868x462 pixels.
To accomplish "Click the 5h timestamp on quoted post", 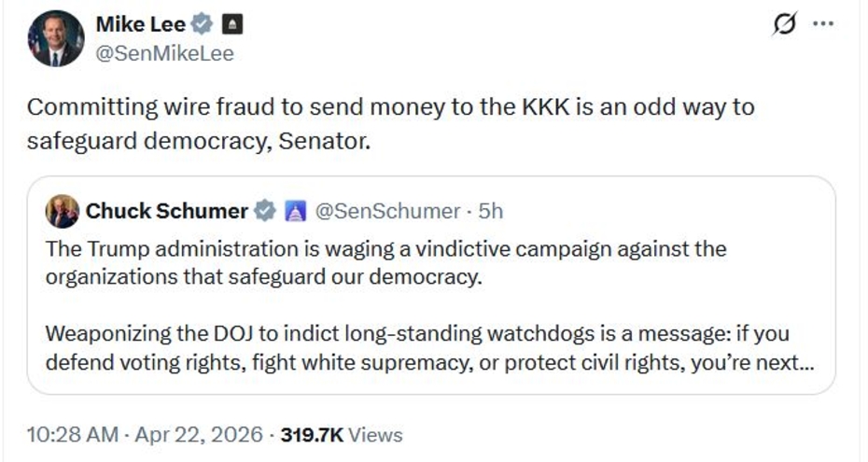I will pos(491,212).
